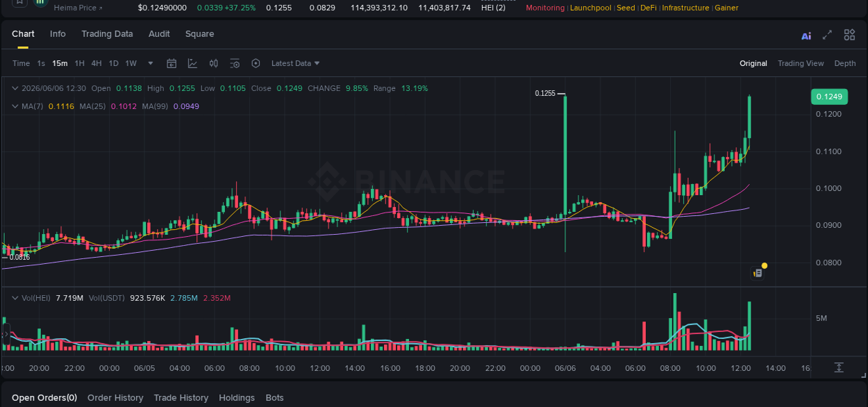868x407 pixels.
Task: Click the +37.25% change value
Action: click(x=240, y=8)
